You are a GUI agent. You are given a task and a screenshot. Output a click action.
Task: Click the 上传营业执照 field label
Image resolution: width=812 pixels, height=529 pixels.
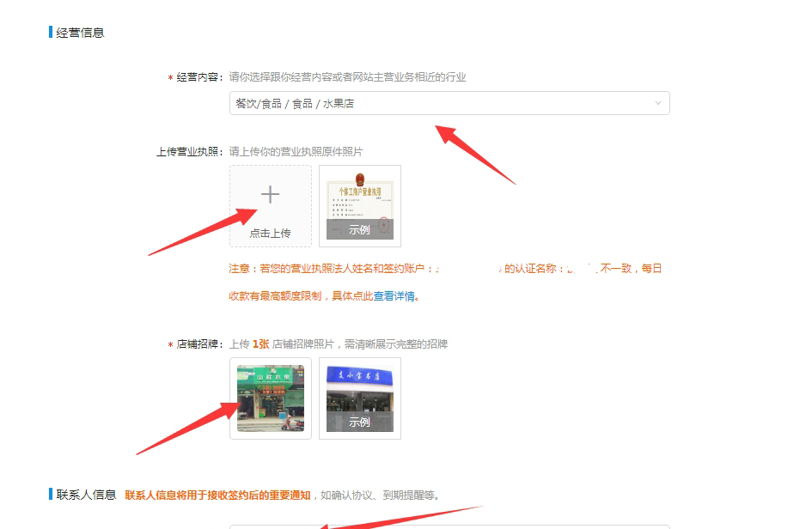pyautogui.click(x=188, y=152)
